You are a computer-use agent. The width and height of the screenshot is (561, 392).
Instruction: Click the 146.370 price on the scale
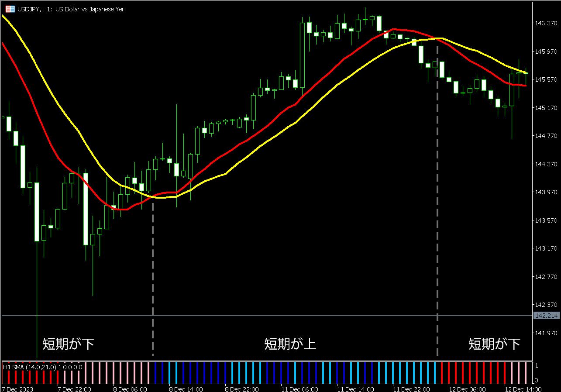[546, 24]
